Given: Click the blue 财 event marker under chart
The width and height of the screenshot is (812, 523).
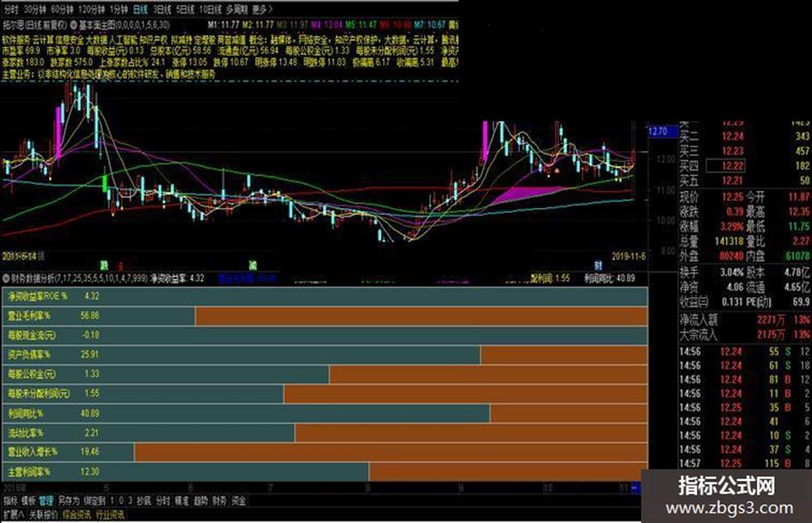Looking at the screenshot, I should [x=598, y=265].
